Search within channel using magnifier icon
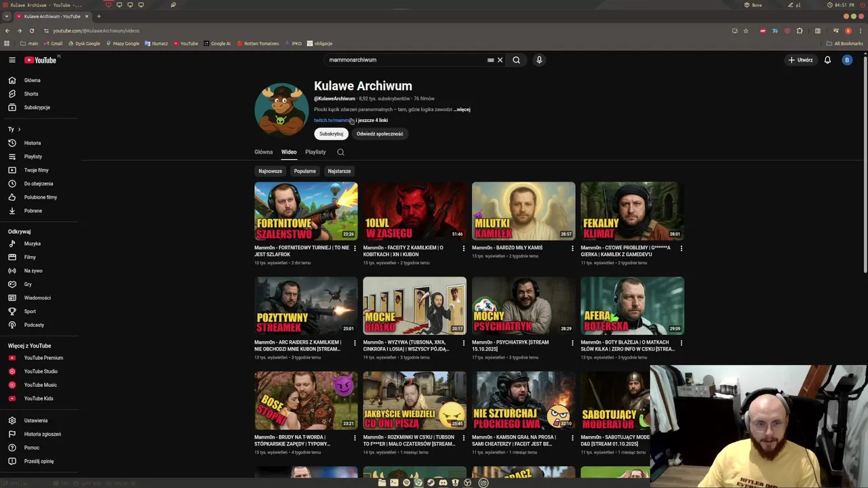This screenshot has width=868, height=488. coord(340,152)
